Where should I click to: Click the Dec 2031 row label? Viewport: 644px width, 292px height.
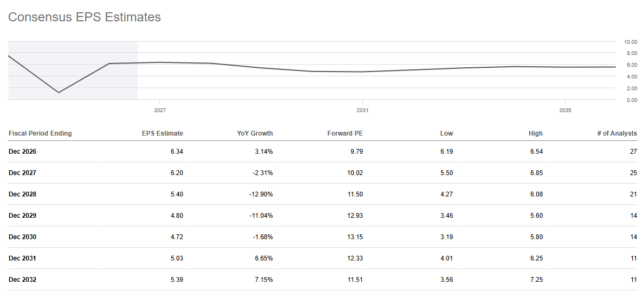(x=22, y=258)
